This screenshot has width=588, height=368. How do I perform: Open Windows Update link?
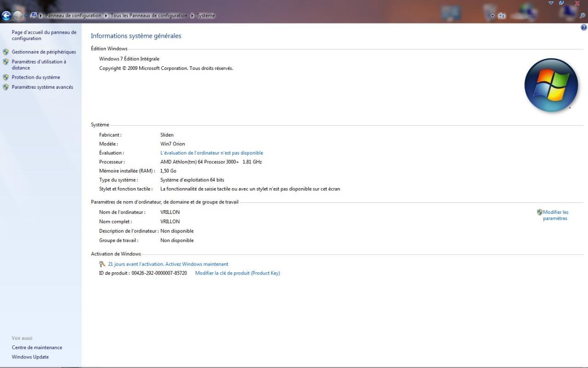click(x=30, y=357)
